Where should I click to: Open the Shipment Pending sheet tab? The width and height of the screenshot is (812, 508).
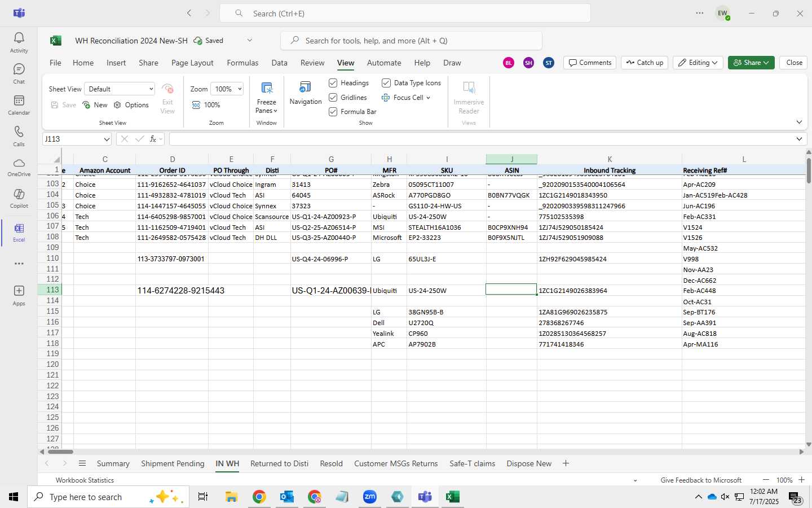173,463
